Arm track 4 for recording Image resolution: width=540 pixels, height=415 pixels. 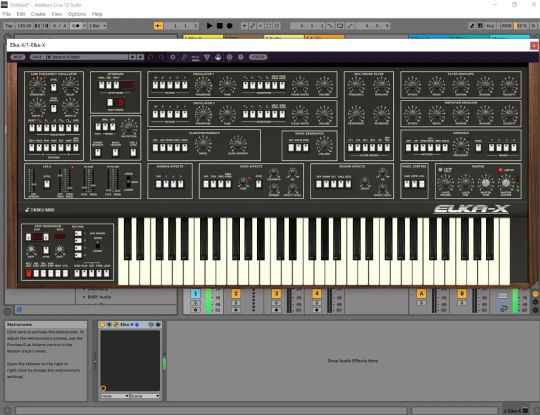[x=316, y=310]
